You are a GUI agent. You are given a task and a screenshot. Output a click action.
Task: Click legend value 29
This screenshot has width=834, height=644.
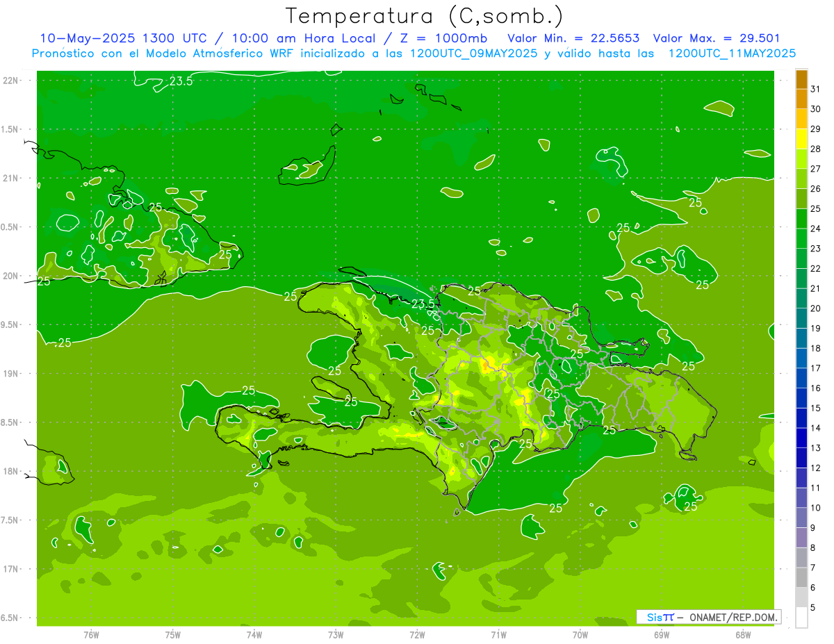[x=816, y=129]
